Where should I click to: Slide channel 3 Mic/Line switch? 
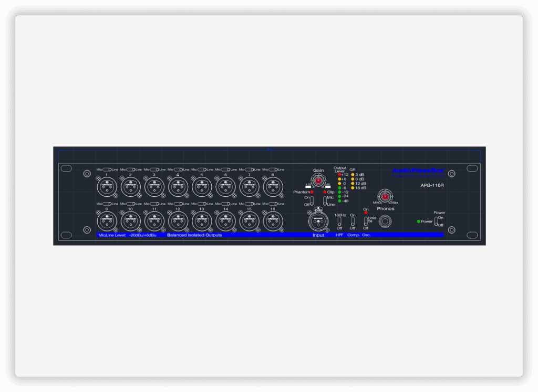(154, 169)
